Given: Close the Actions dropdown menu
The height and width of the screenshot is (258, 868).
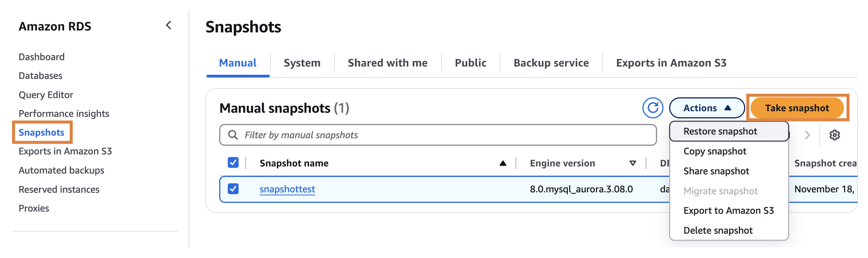Looking at the screenshot, I should 707,108.
